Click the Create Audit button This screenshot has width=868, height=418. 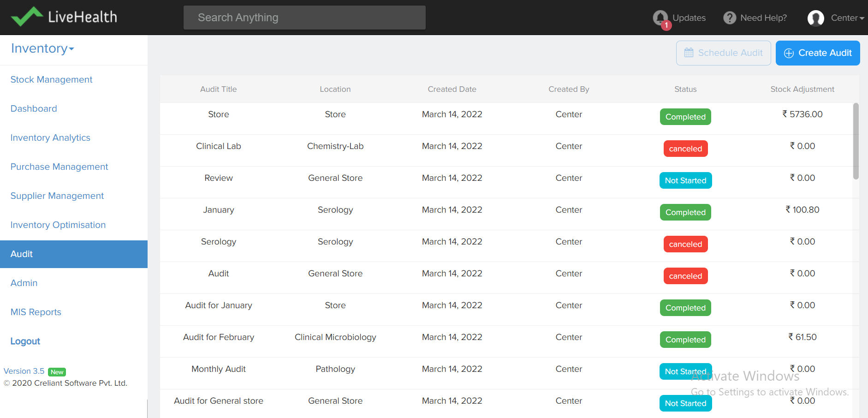pyautogui.click(x=818, y=53)
